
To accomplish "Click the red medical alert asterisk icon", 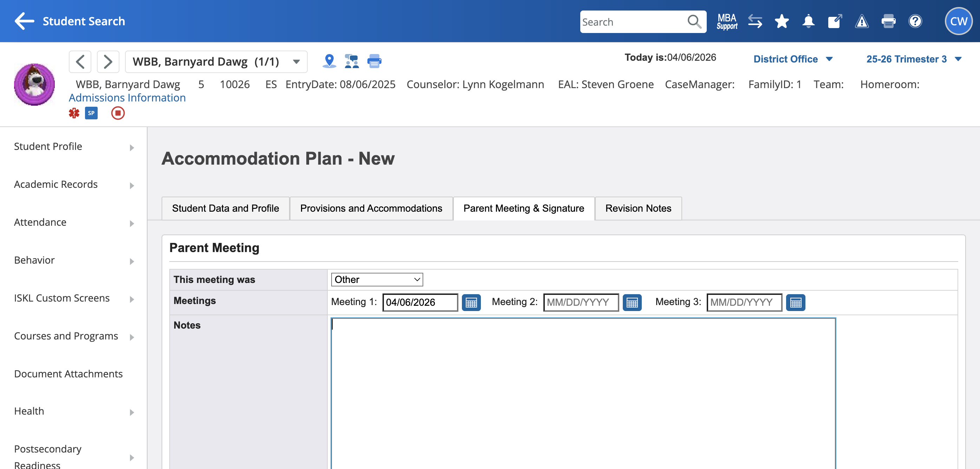I will click(74, 113).
